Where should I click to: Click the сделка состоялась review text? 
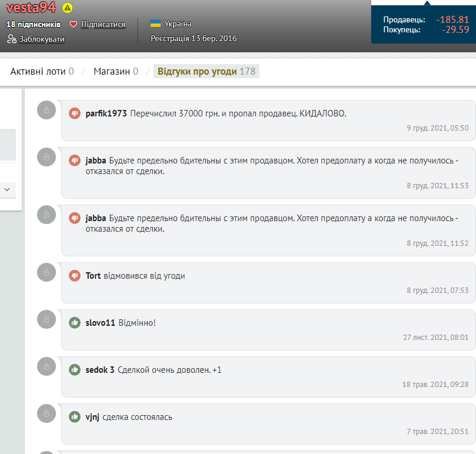137,417
